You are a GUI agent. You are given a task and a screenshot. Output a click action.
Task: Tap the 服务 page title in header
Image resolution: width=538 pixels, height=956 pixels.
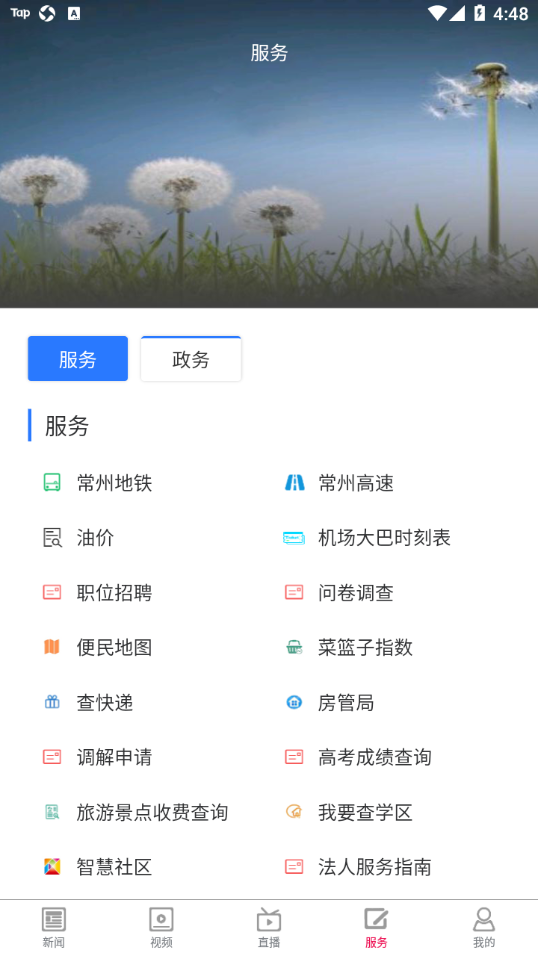click(269, 53)
